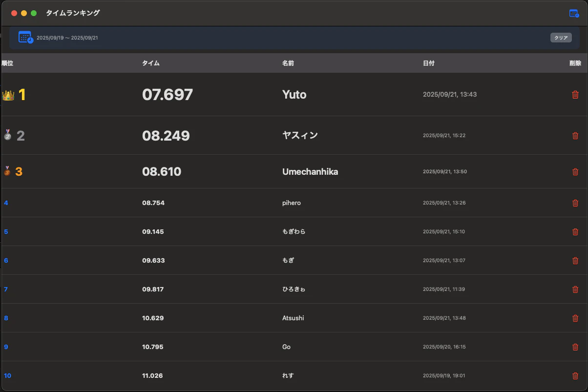Select the time 09.633
The height and width of the screenshot is (392, 588).
[154, 261]
